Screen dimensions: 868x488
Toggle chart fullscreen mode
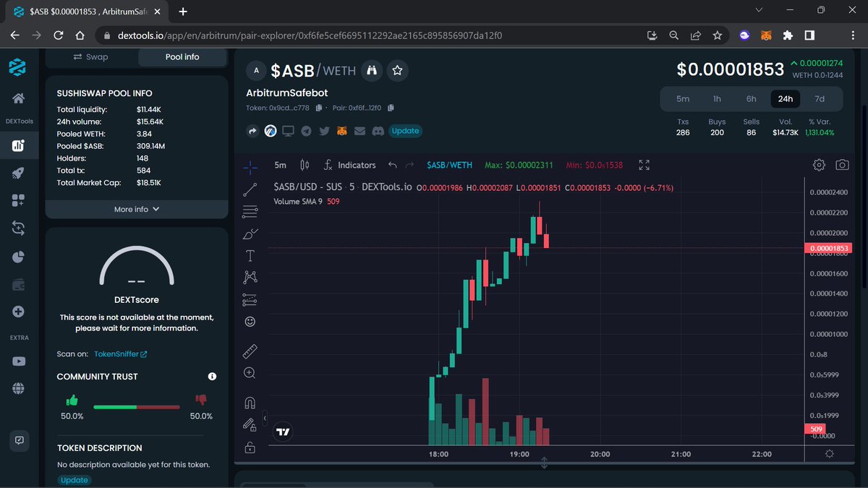click(644, 165)
